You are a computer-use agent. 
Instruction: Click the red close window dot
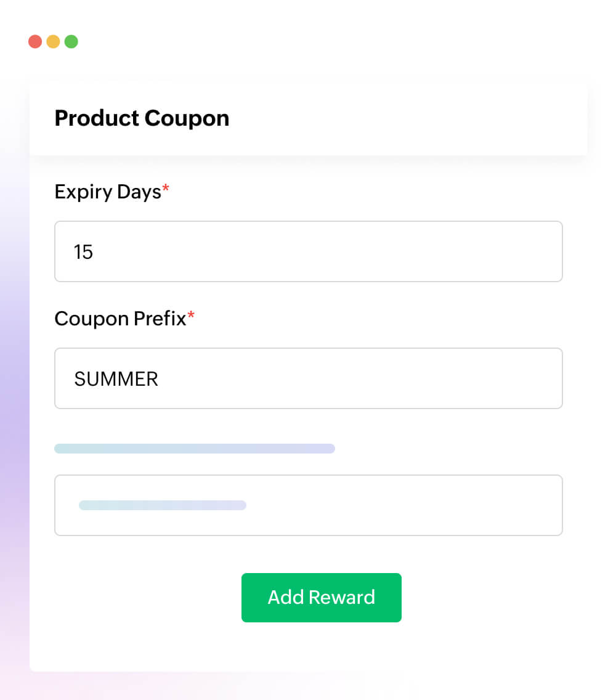coord(35,42)
